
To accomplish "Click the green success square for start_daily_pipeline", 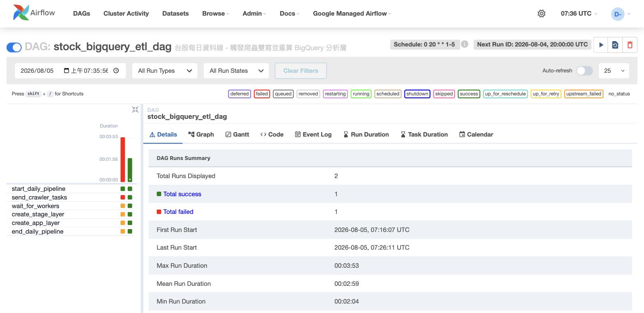I will point(130,189).
